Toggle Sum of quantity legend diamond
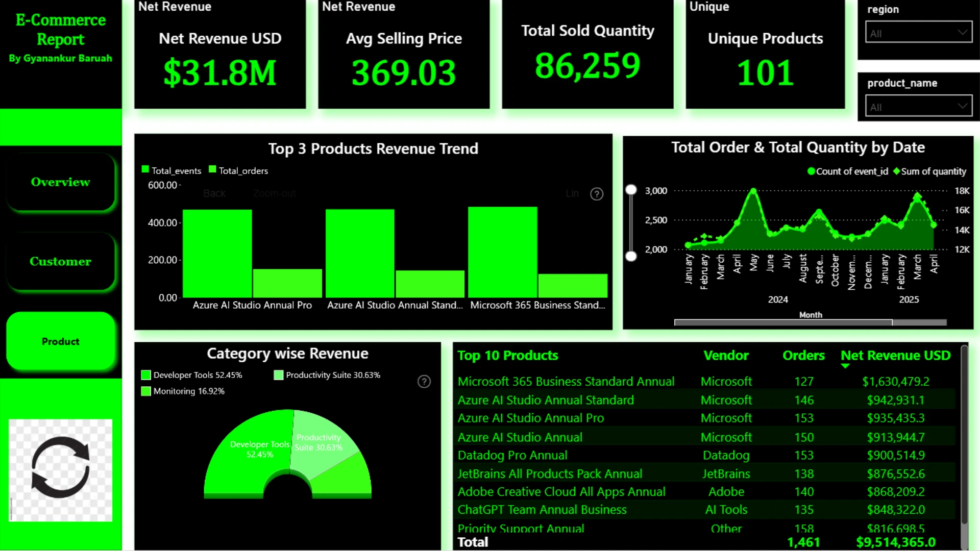 (x=896, y=171)
